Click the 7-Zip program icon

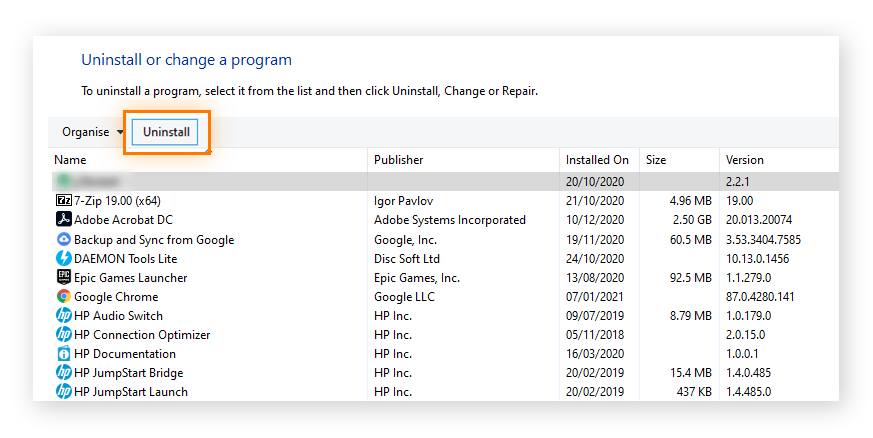point(64,200)
